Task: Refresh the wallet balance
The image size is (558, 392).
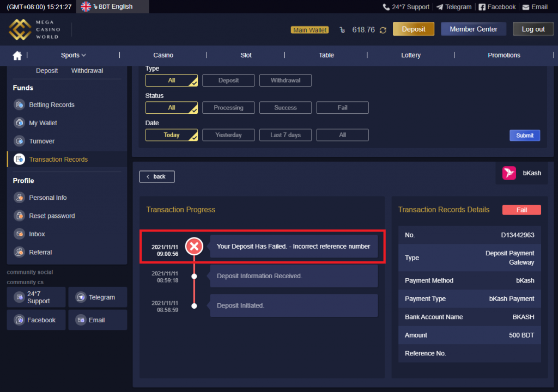Action: click(383, 30)
